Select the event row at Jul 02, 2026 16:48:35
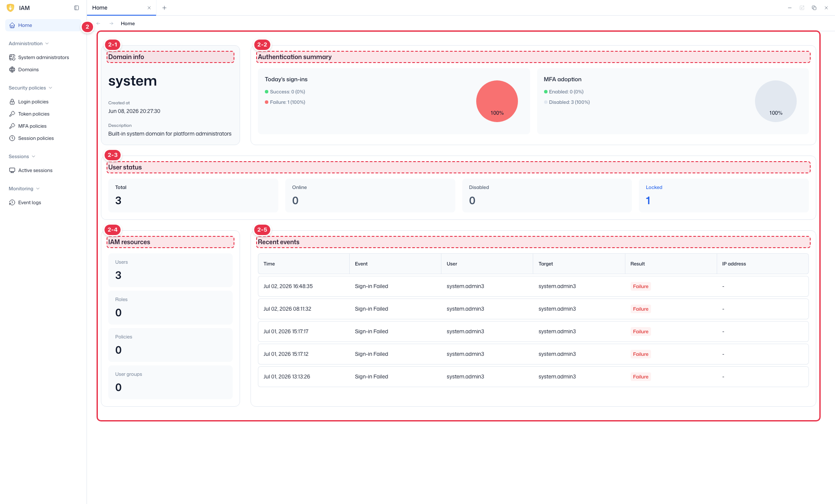The image size is (835, 504). click(533, 286)
